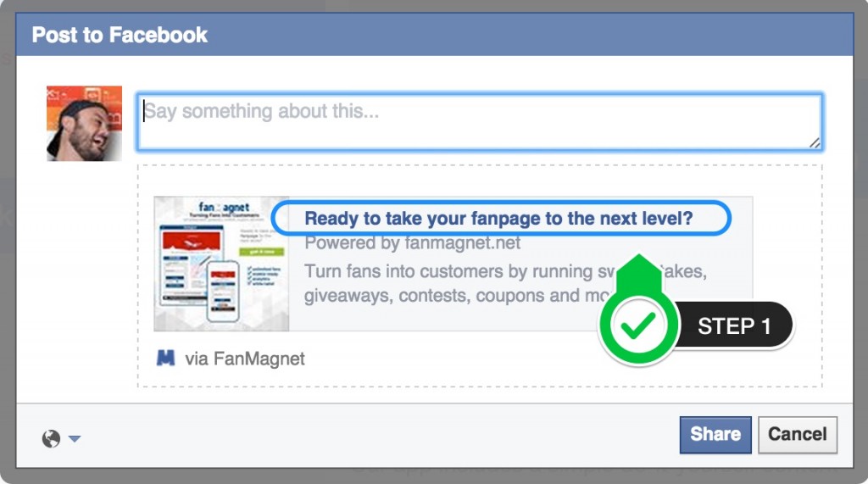Click the blue FanMagnet M icon
This screenshot has width=868, height=484.
[x=165, y=359]
